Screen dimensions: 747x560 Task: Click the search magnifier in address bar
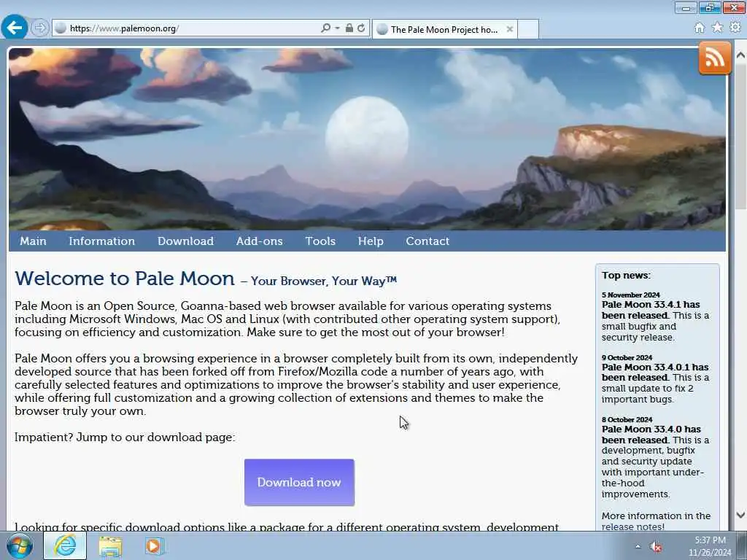click(x=326, y=28)
